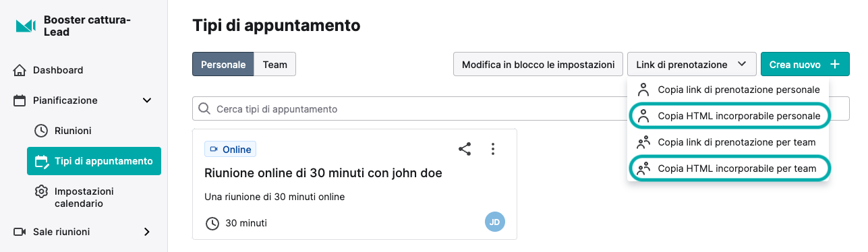Screen dimensions: 868x252
Task: Open the share icon on appointment card
Action: (465, 149)
